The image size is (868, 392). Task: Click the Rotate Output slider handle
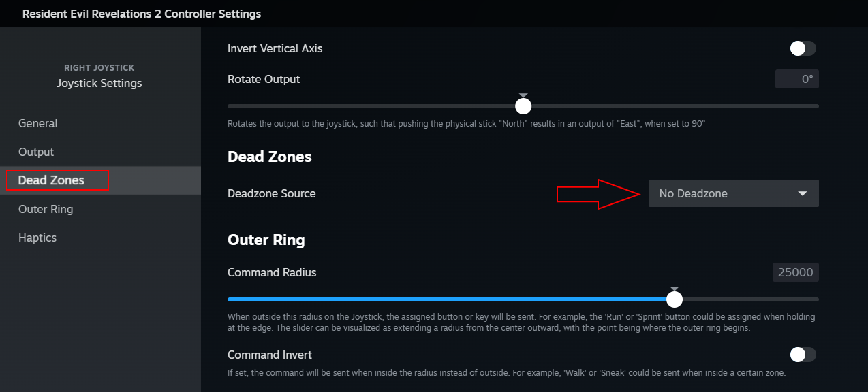pos(523,106)
